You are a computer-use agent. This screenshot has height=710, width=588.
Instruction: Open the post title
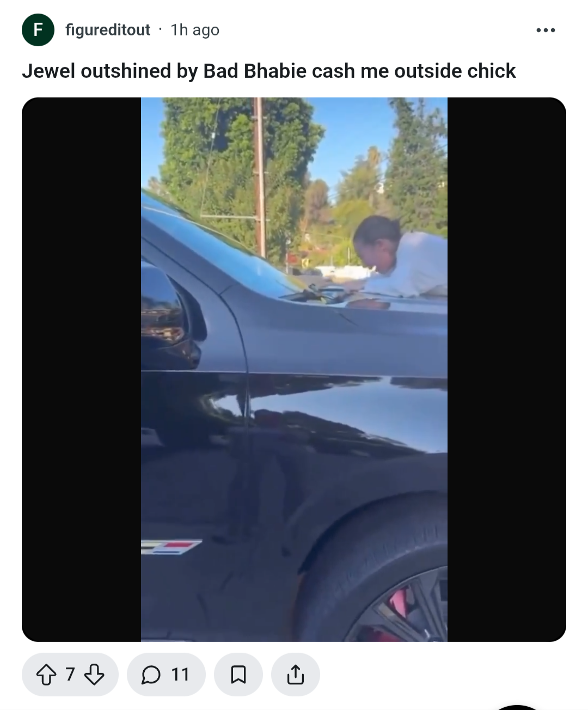[269, 71]
